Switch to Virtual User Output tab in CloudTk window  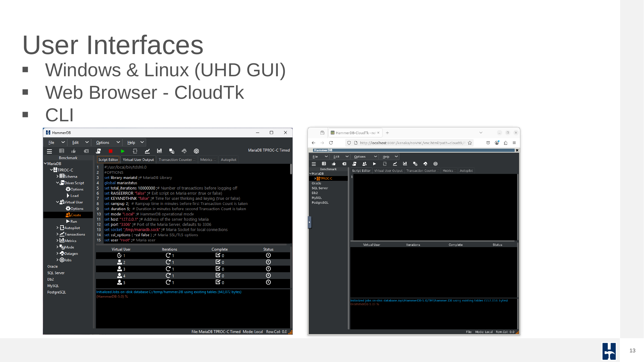click(x=388, y=171)
